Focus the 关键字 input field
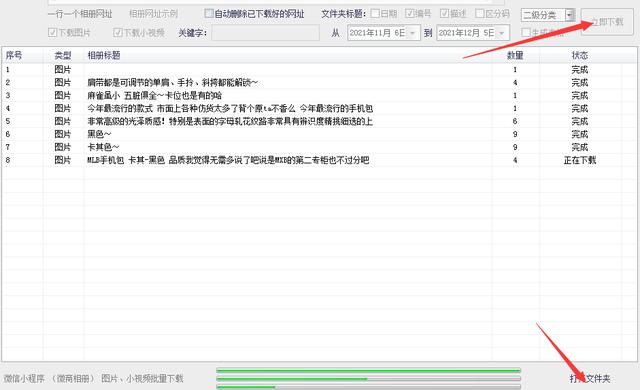The height and width of the screenshot is (390, 640). [265, 33]
